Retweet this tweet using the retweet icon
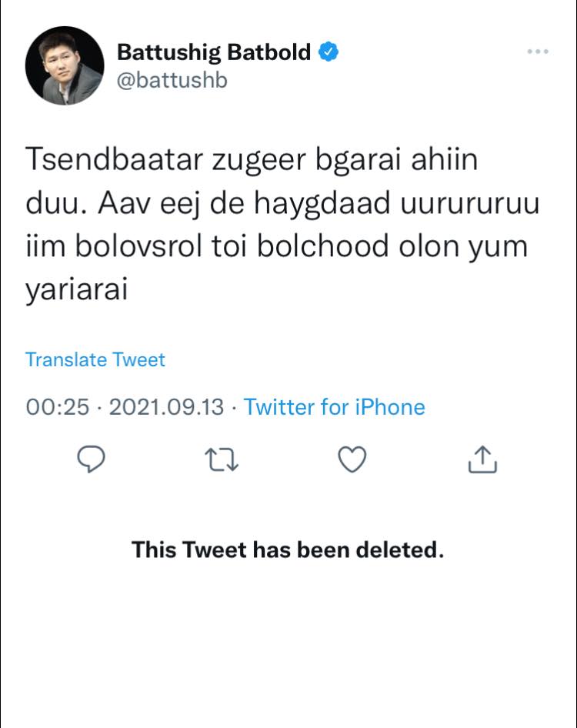The width and height of the screenshot is (577, 728). pyautogui.click(x=222, y=460)
